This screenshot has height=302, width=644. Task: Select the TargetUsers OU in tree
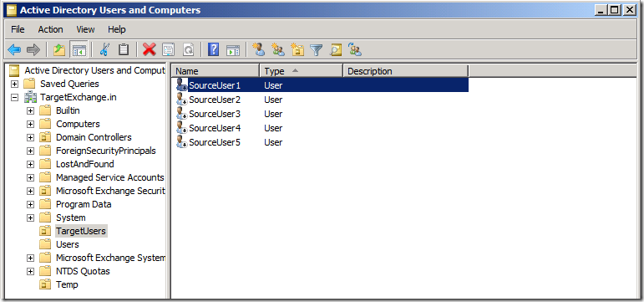[81, 231]
